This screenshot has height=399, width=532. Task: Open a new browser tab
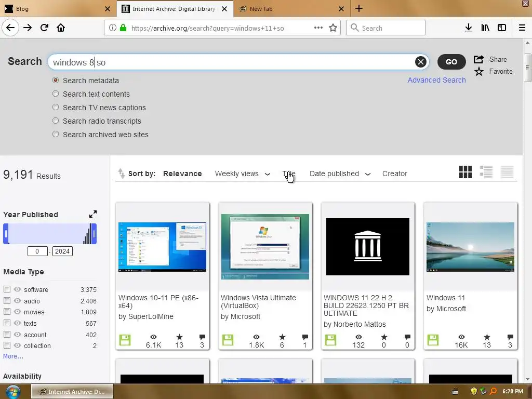click(x=359, y=9)
